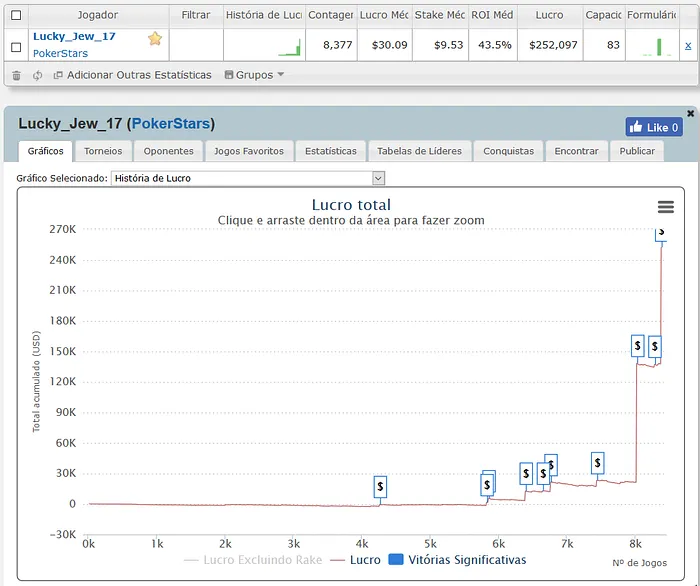Tick the Lucky_Jew_17 row checkbox
This screenshot has height=586, width=700.
pos(15,46)
